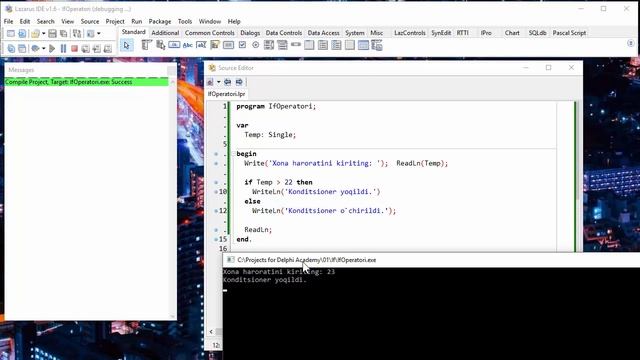Switch to the Pascal Script palette tab
The height and width of the screenshot is (360, 640).
(x=569, y=33)
